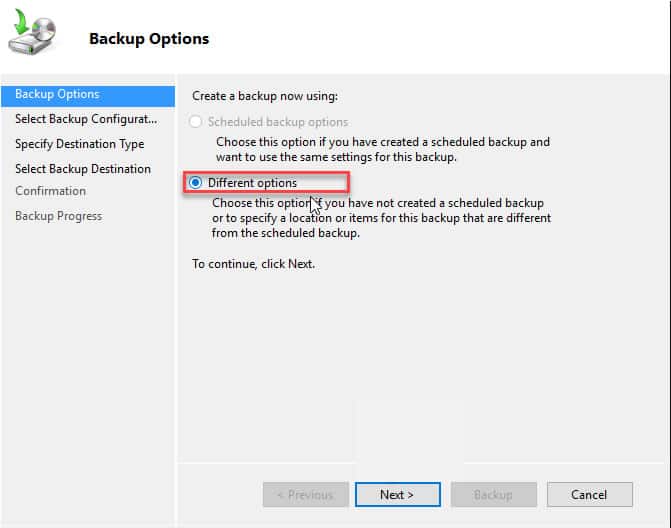Click the Different options label text
The width and height of the screenshot is (671, 528).
point(252,183)
